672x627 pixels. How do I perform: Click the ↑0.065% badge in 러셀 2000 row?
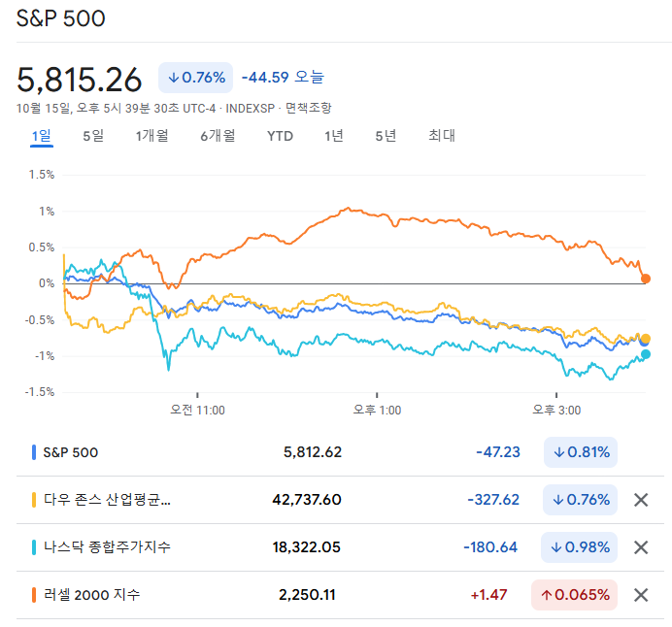click(574, 595)
